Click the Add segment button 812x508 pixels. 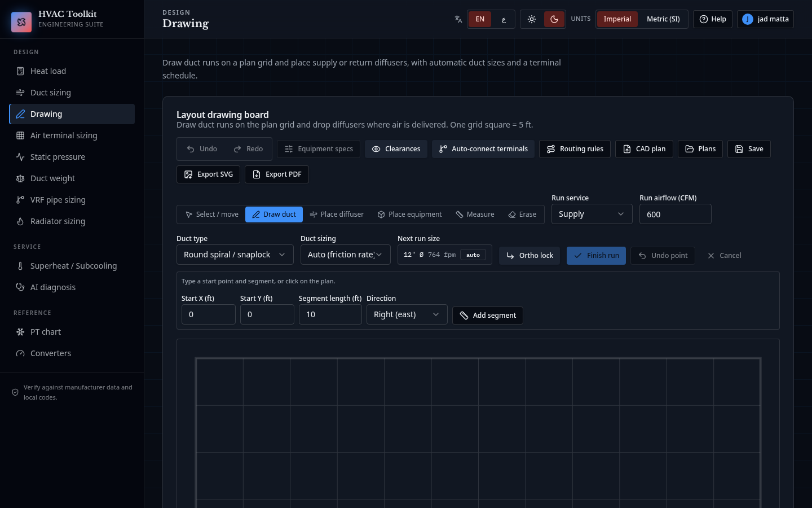tap(488, 316)
